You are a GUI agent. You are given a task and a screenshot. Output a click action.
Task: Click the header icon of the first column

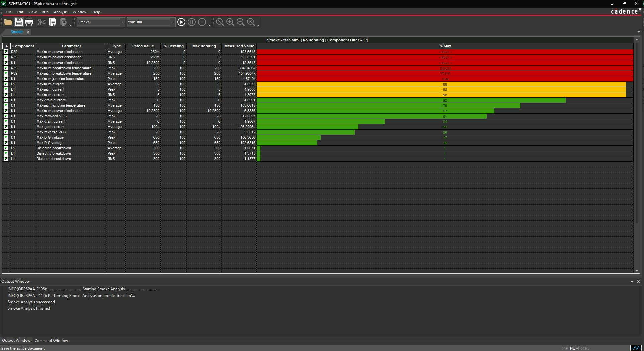point(6,46)
